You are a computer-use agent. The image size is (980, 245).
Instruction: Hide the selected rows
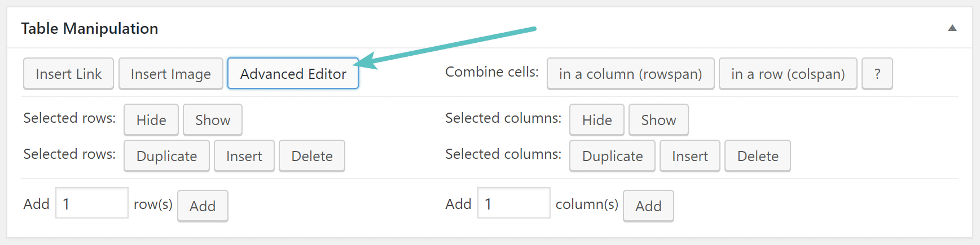point(151,120)
